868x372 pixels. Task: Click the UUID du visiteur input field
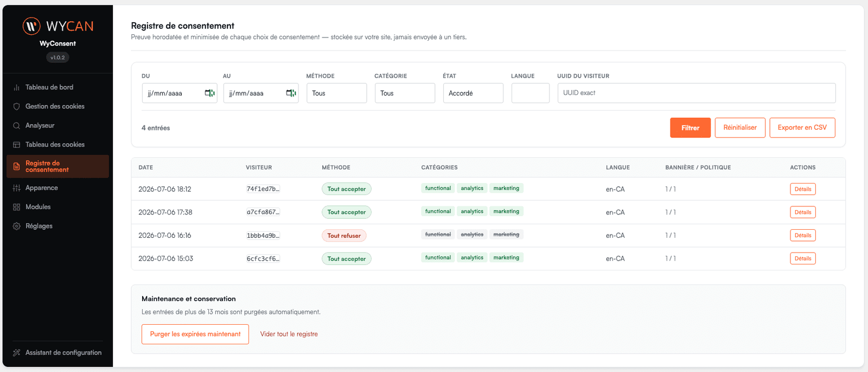coord(697,93)
